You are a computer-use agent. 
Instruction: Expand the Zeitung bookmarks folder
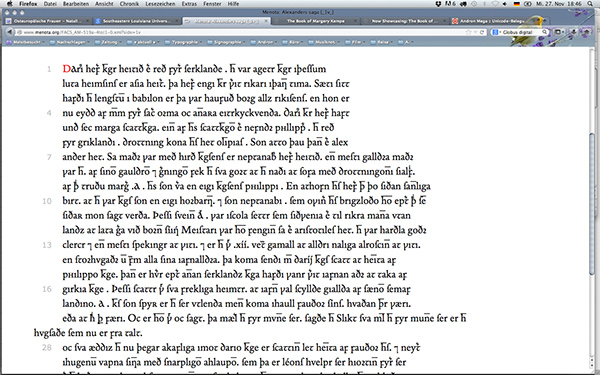[108, 42]
